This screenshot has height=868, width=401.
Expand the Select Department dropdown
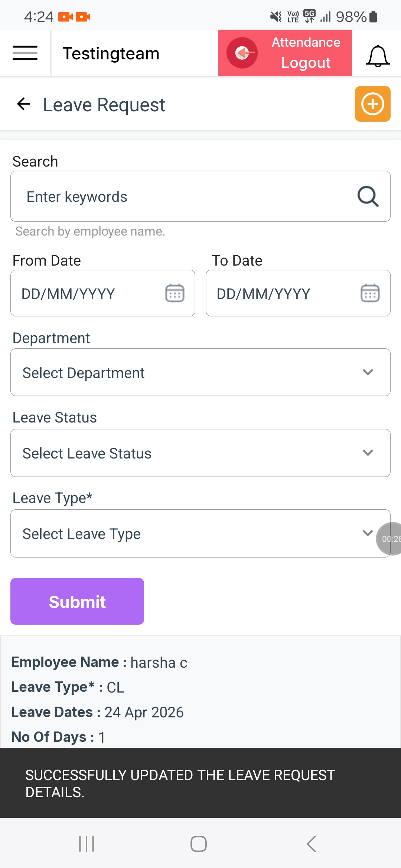coord(200,372)
